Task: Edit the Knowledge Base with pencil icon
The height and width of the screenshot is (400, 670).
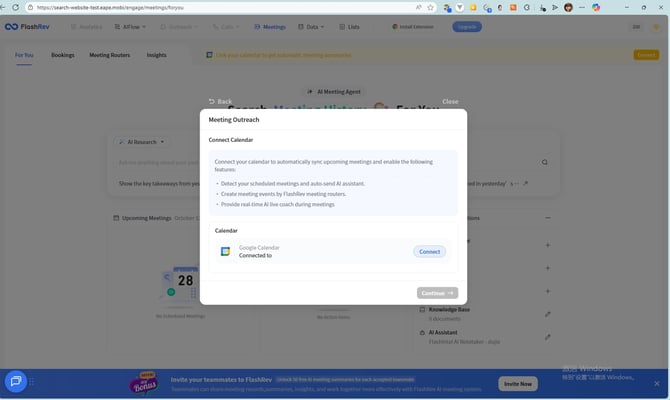Action: coord(547,314)
